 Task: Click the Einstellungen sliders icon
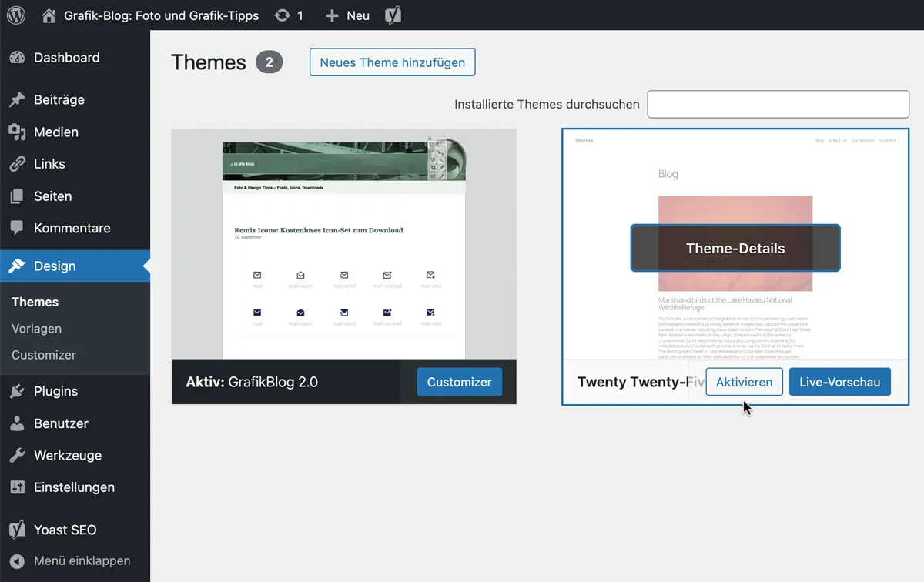(17, 488)
